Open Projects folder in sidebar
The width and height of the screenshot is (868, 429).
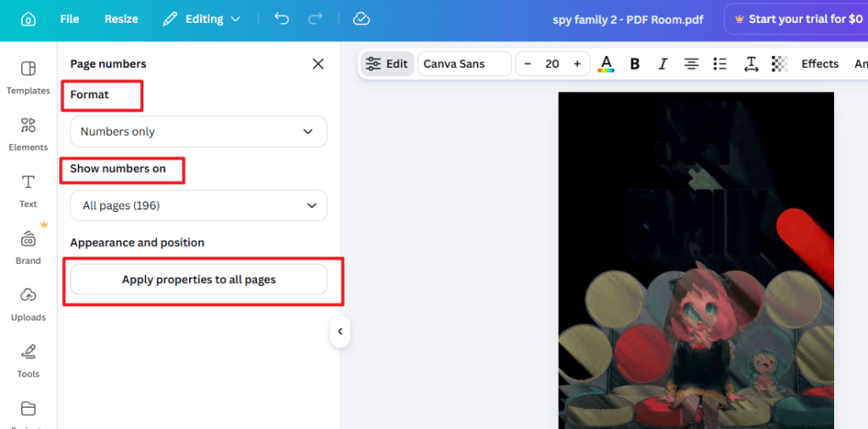point(28,414)
